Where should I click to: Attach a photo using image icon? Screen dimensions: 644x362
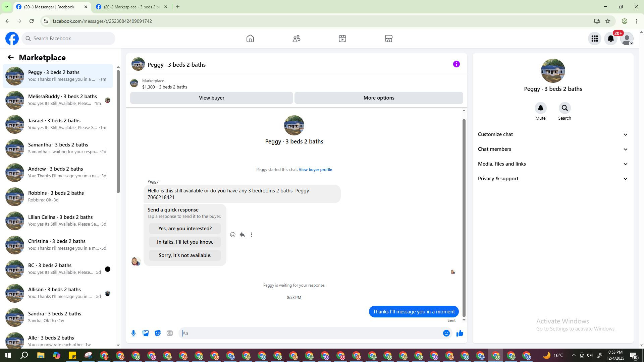[146, 333]
